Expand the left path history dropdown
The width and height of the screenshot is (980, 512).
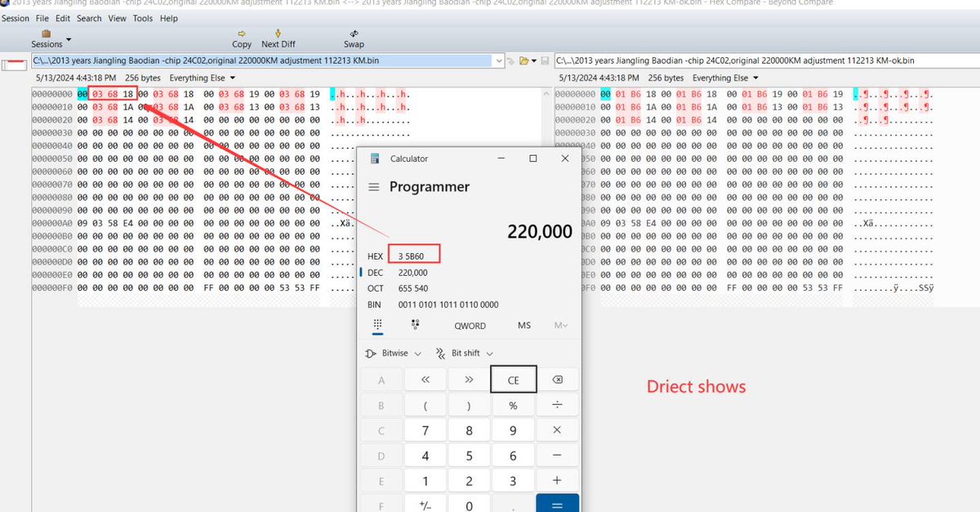pos(499,60)
